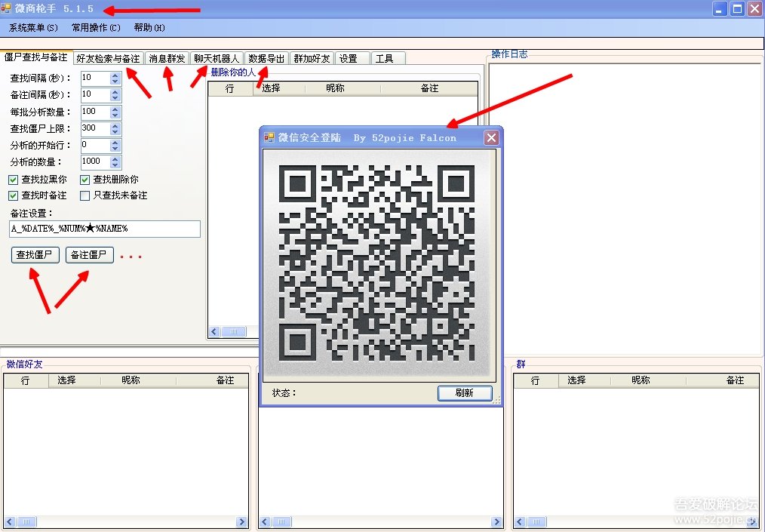This screenshot has width=765, height=532.
Task: Switch to the 消息群发 tab
Action: coord(167,59)
